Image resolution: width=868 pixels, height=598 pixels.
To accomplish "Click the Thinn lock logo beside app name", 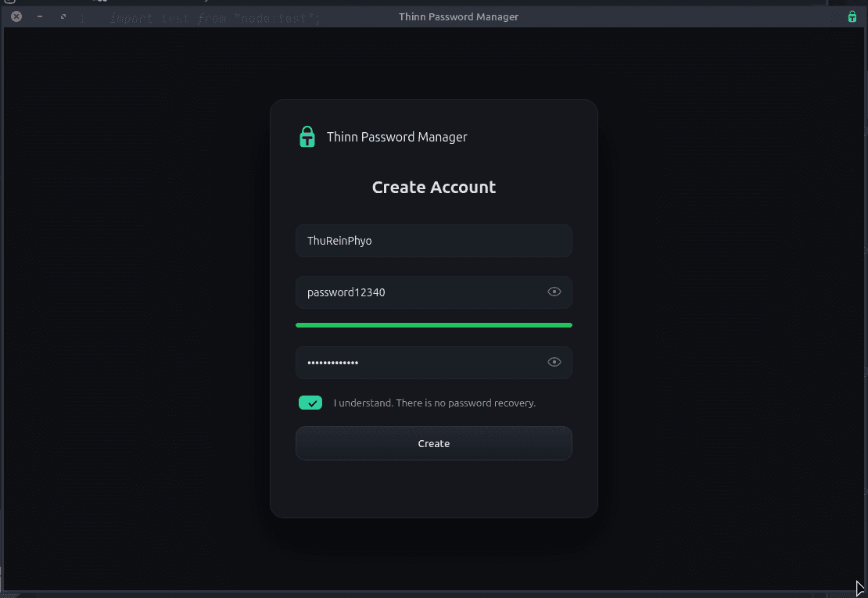I will click(x=307, y=136).
